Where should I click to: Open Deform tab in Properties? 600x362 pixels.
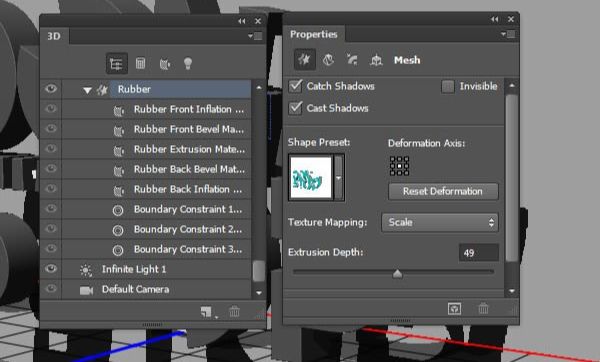[328, 60]
